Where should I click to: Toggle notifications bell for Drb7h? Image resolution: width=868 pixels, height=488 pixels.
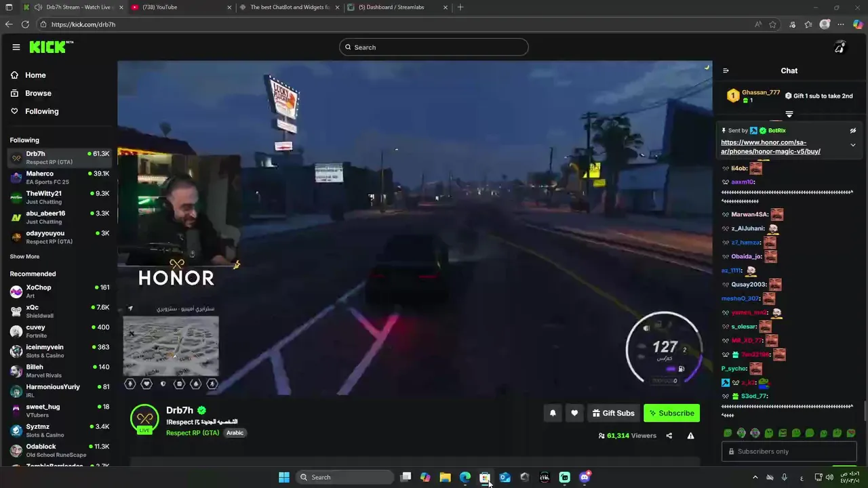point(553,413)
